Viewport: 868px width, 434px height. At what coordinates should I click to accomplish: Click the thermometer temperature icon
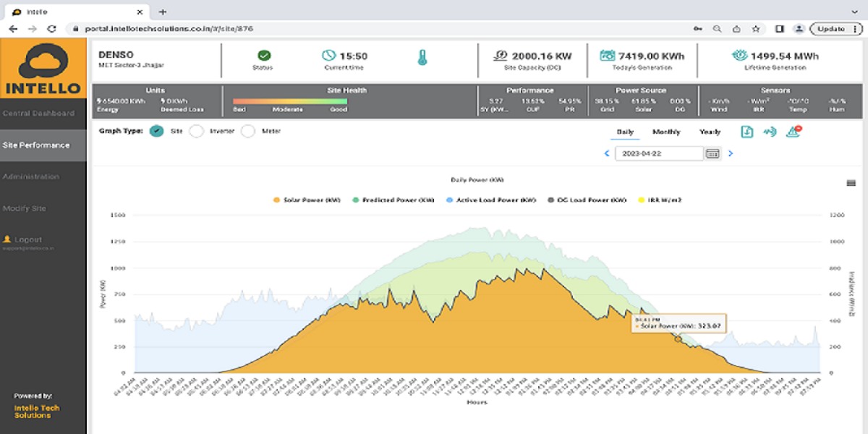[x=422, y=58]
